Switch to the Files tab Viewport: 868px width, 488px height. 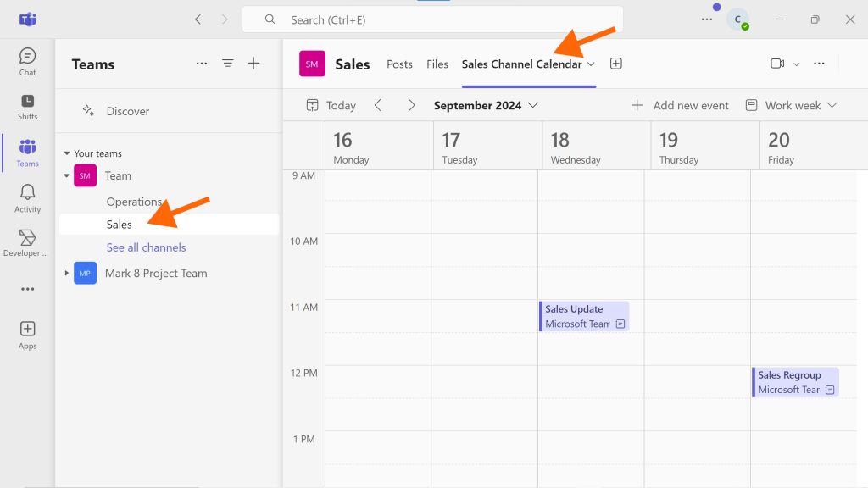pos(437,64)
